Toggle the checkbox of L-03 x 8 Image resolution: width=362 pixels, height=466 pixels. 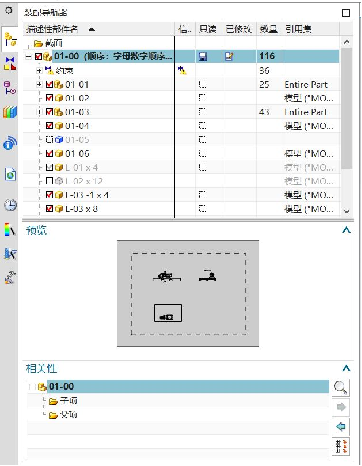49,209
